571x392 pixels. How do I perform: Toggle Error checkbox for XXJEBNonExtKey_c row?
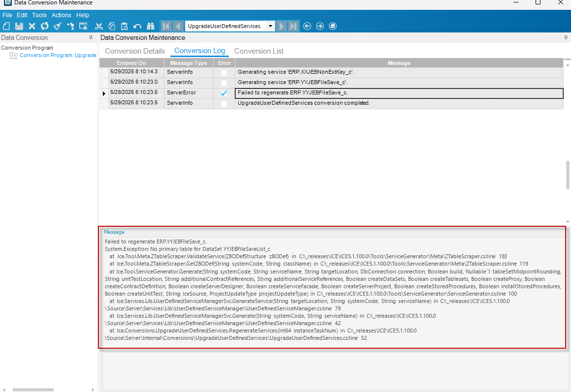coord(224,72)
